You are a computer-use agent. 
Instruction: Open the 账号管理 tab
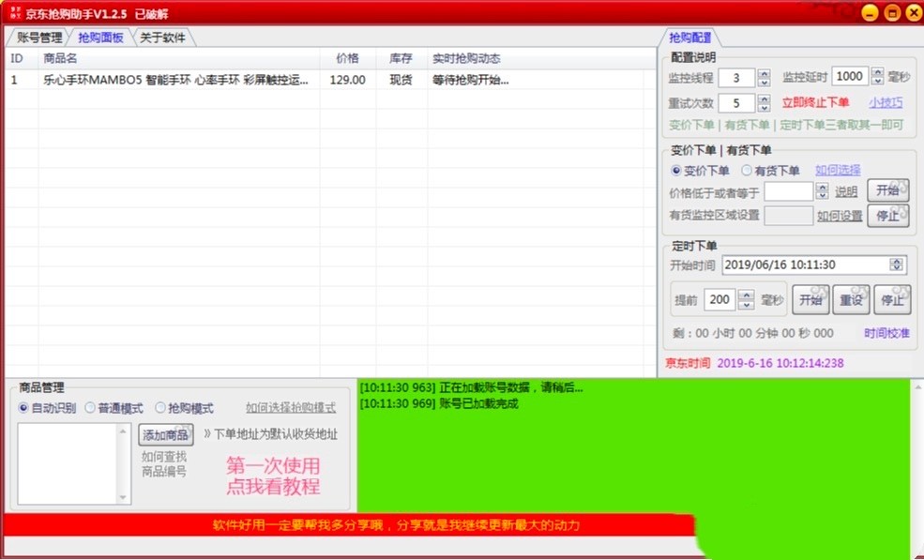(x=38, y=38)
